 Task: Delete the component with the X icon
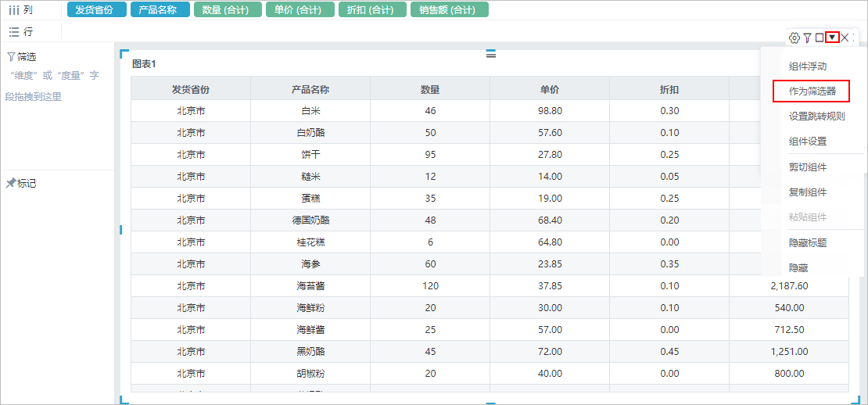click(x=845, y=38)
